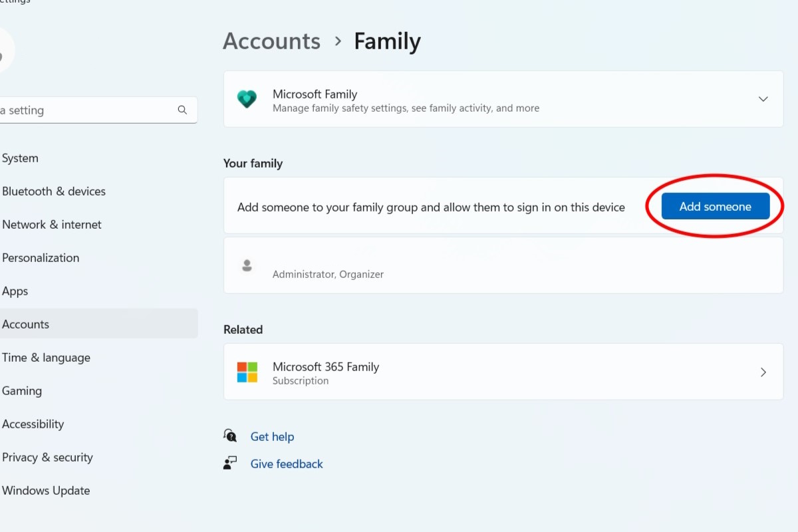The width and height of the screenshot is (798, 532).
Task: Click 'Manage family safety settings' description
Action: [x=406, y=108]
